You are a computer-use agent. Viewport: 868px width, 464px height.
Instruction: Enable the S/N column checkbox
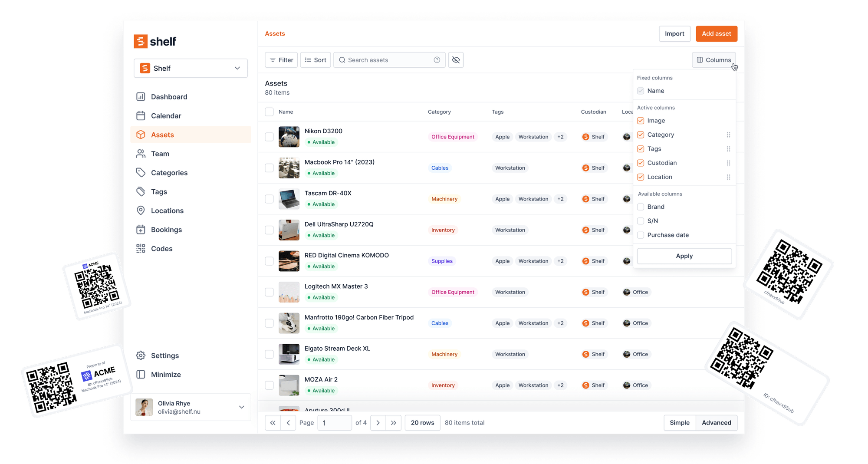[641, 221]
